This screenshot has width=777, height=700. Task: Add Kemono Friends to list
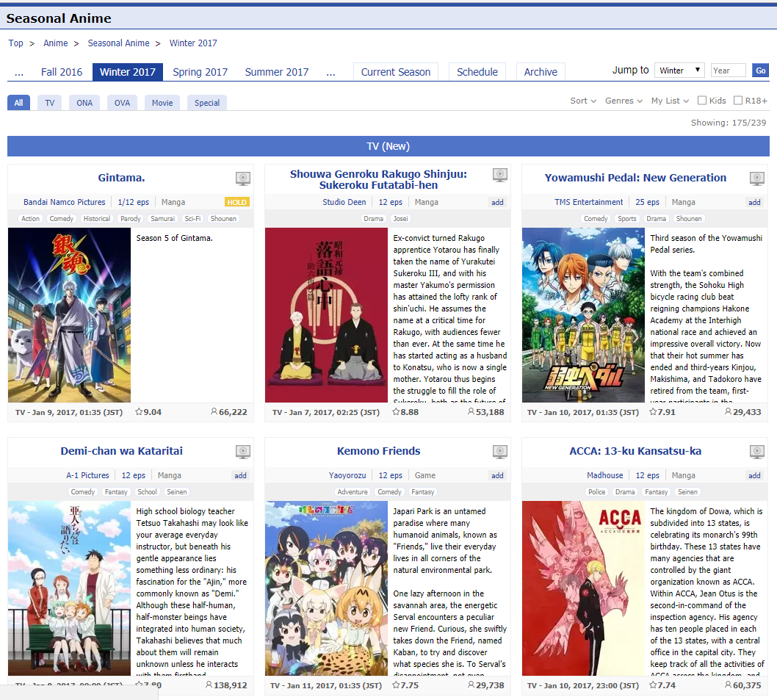(497, 475)
